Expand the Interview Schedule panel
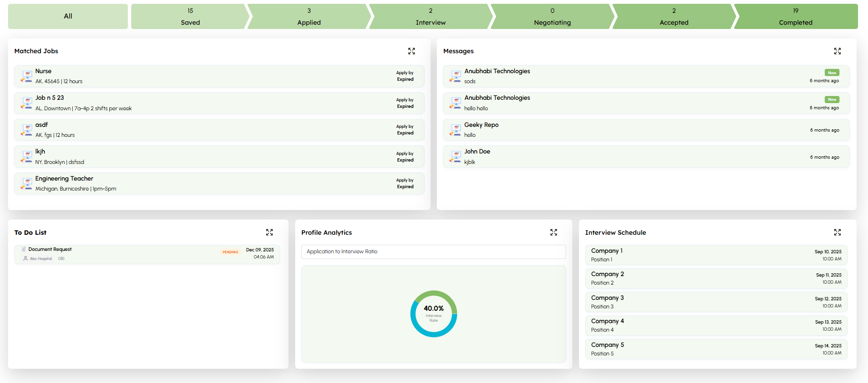 [837, 232]
